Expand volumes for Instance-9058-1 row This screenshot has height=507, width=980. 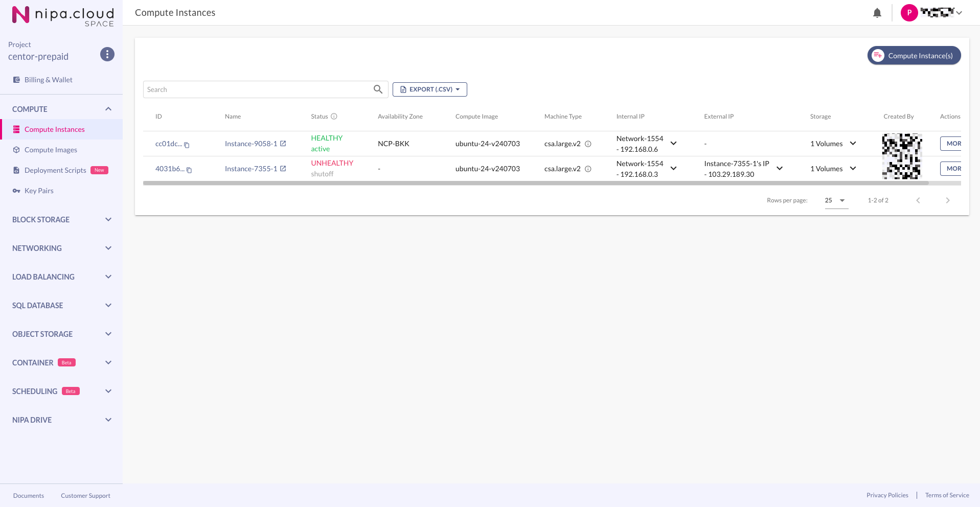[853, 144]
